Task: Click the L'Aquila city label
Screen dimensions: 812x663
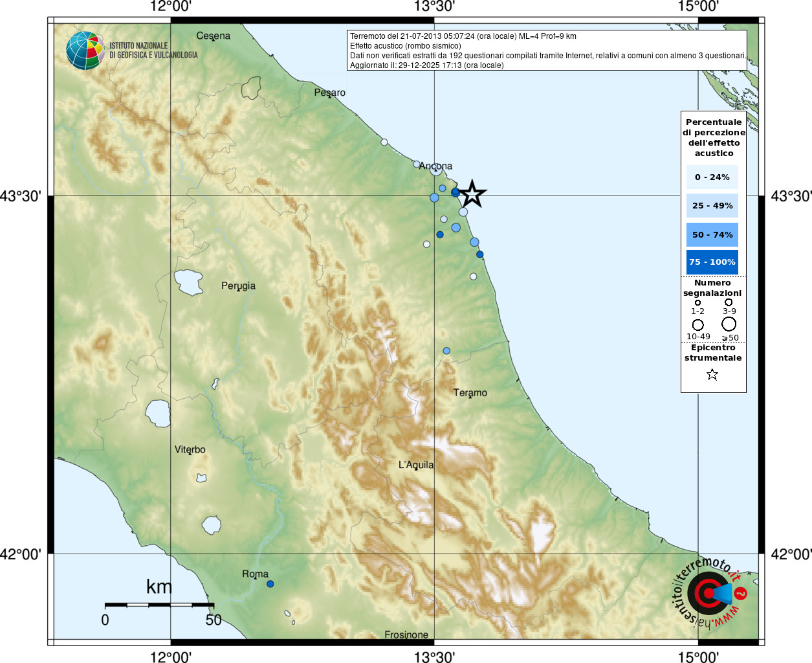Action: tap(416, 465)
